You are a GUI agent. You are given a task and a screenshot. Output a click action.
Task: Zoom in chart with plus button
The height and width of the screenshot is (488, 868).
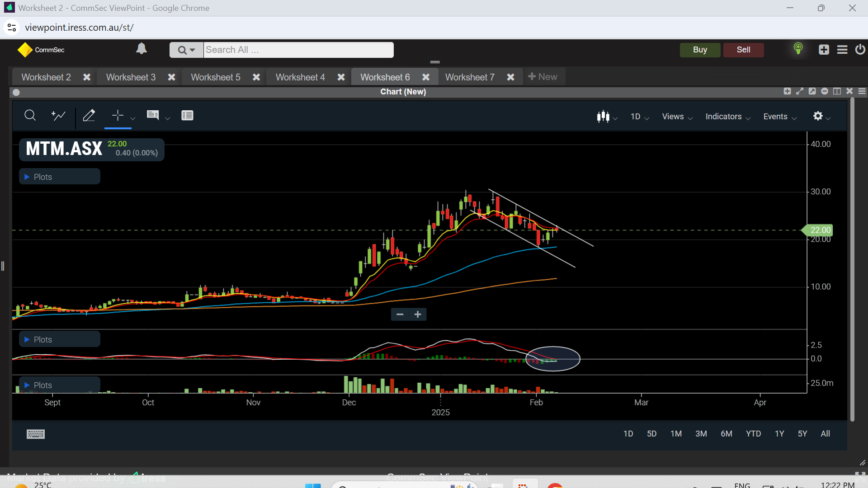pos(418,314)
